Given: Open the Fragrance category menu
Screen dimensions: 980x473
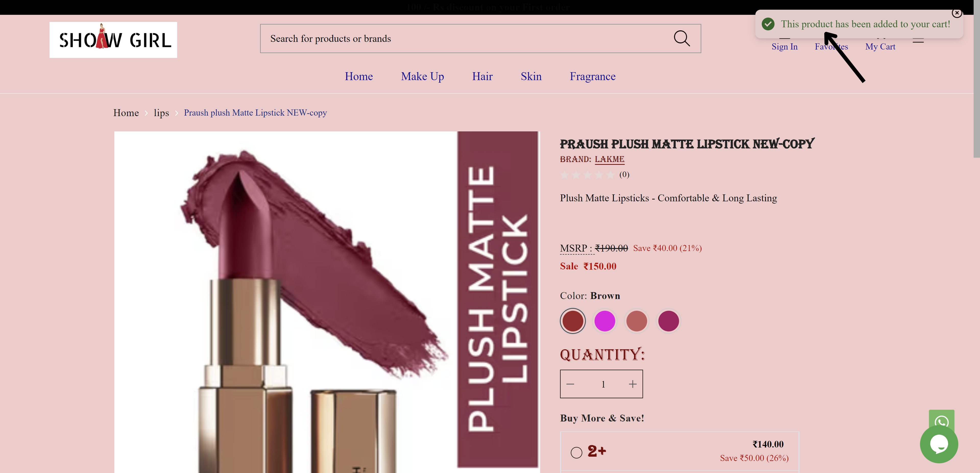Looking at the screenshot, I should [x=592, y=77].
